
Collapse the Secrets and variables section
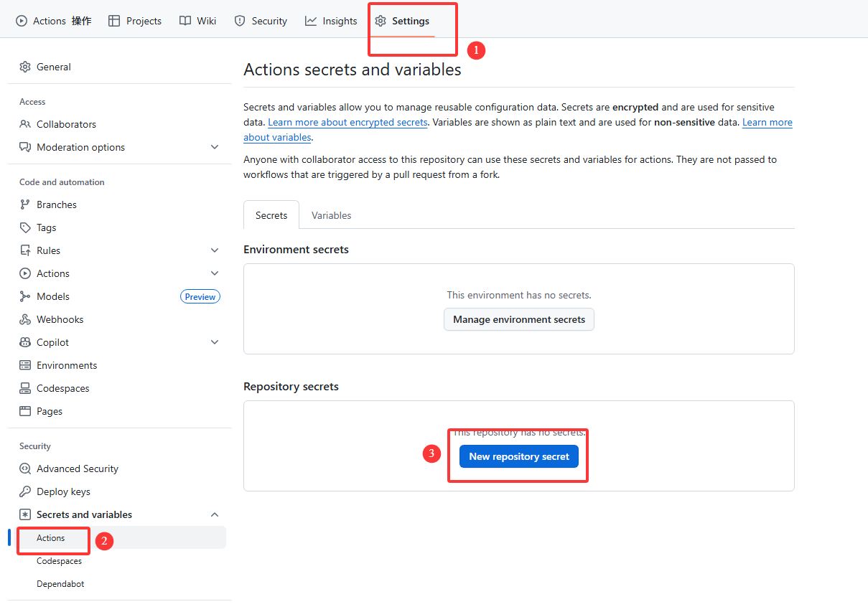pos(215,514)
